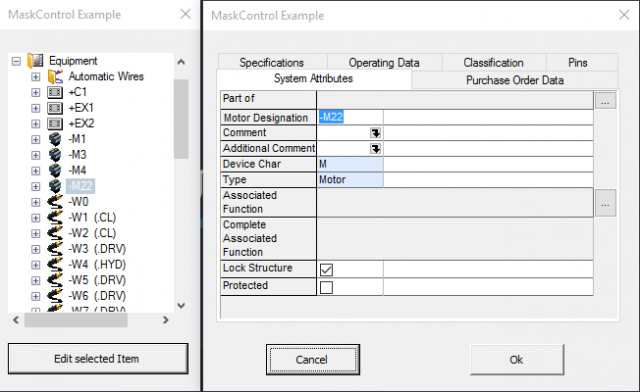Click the +C1 cabinet icon
Screen dimensions: 640x392
pyautogui.click(x=55, y=92)
